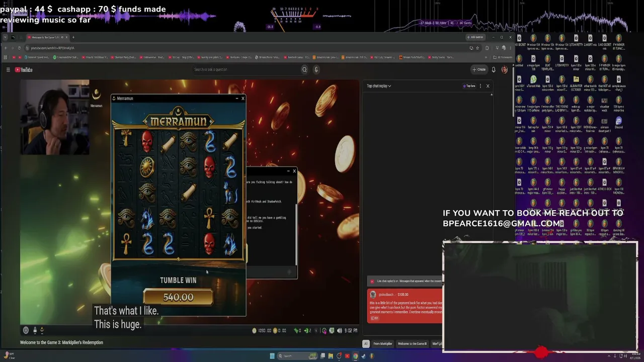Viewport: 644px width, 362px height.
Task: Expand the Top chat replay dropdown
Action: (379, 86)
